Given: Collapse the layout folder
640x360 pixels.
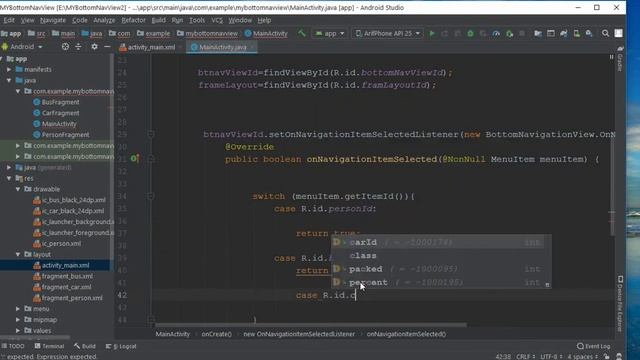Looking at the screenshot, I should 18,254.
